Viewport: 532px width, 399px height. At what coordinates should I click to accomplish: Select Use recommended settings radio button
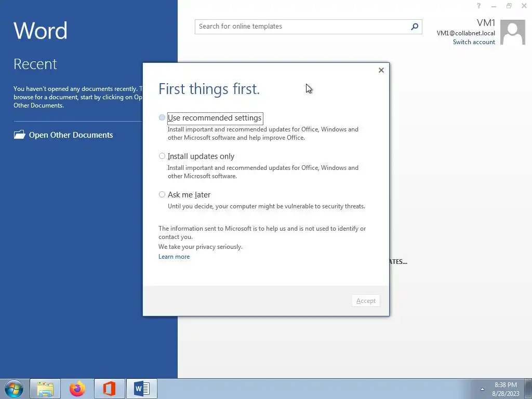click(x=162, y=118)
